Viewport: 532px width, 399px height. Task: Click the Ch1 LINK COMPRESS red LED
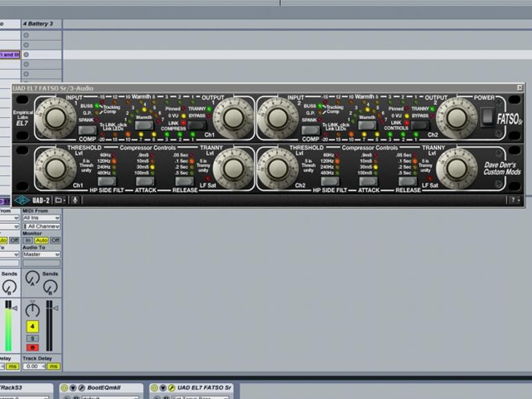point(184,123)
